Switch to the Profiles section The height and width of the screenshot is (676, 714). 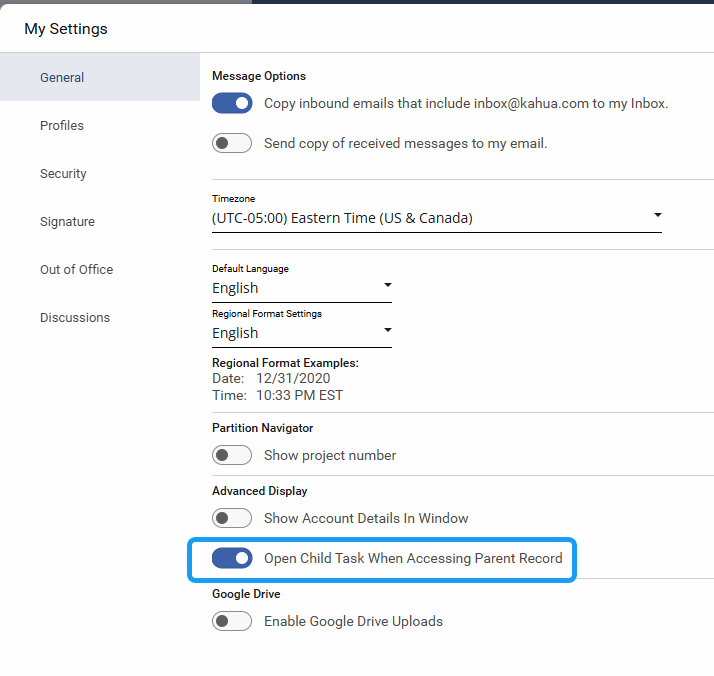[x=62, y=126]
